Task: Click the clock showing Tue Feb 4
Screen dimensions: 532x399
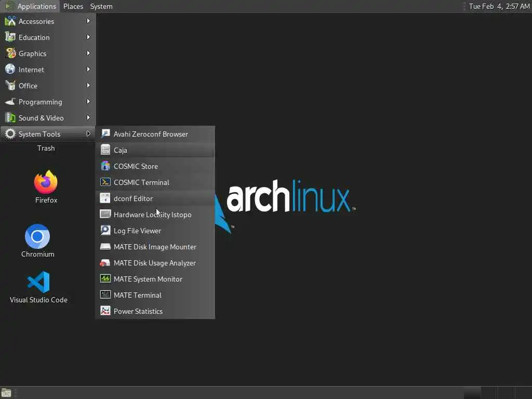Action: pyautogui.click(x=499, y=6)
